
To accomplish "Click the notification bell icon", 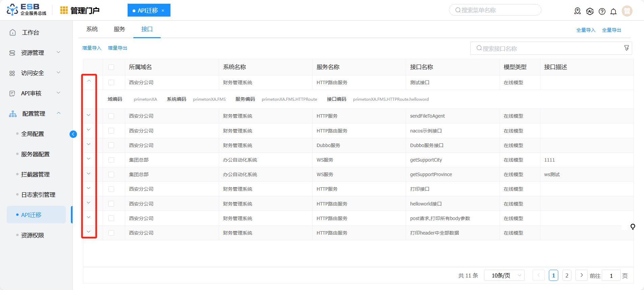I will pyautogui.click(x=613, y=11).
